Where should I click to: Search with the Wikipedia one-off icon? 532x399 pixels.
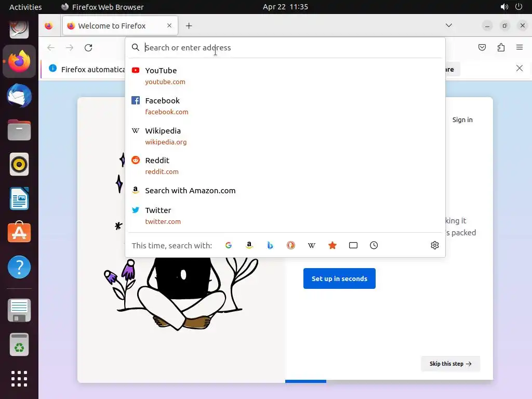coord(312,245)
